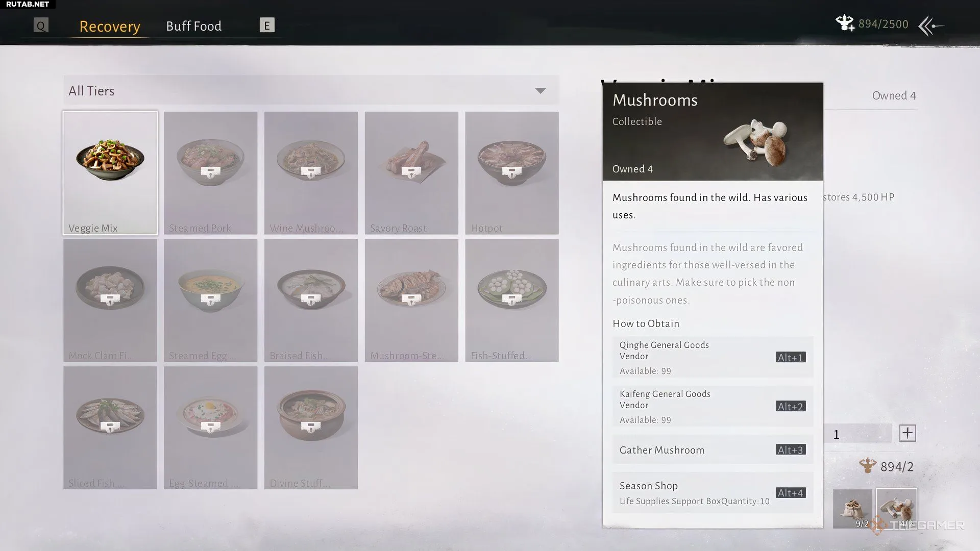Click the stamina figure icon beside 894/2500
Image resolution: width=980 pixels, height=551 pixels.
point(844,23)
